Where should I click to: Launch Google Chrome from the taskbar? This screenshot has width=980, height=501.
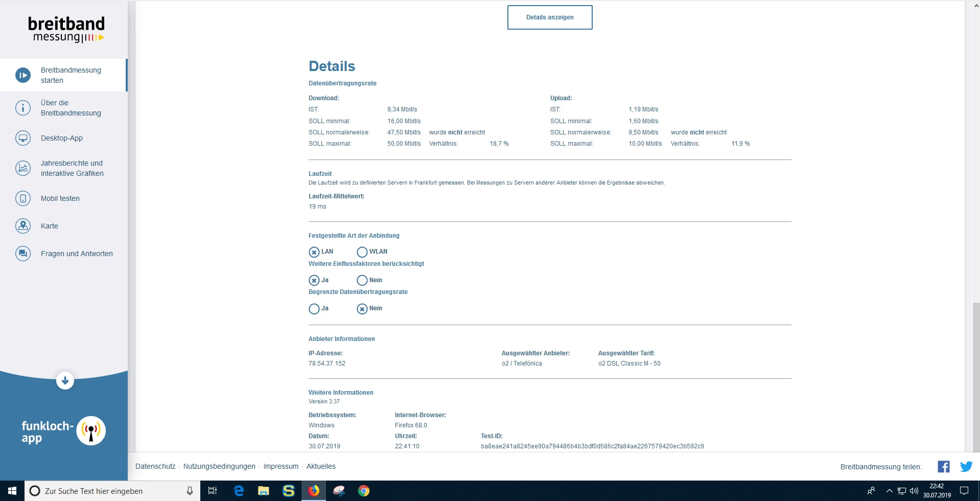[364, 491]
